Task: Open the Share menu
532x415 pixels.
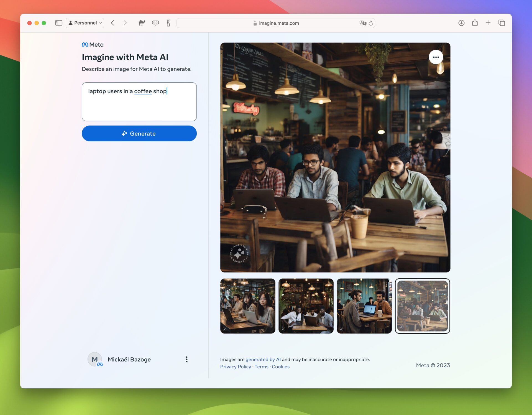Action: click(x=475, y=23)
